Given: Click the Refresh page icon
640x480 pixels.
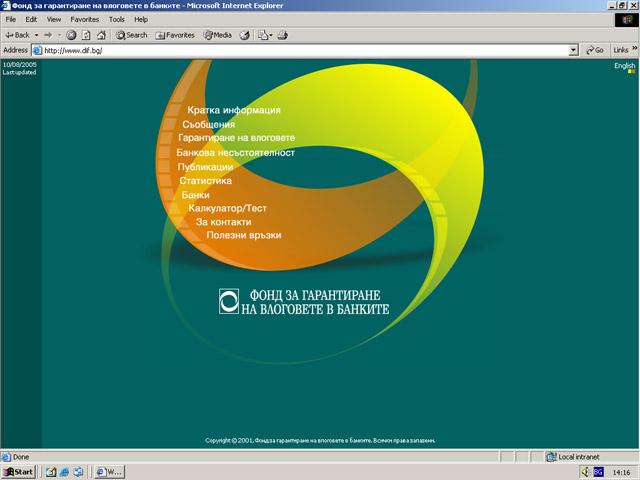Looking at the screenshot, I should click(x=86, y=35).
